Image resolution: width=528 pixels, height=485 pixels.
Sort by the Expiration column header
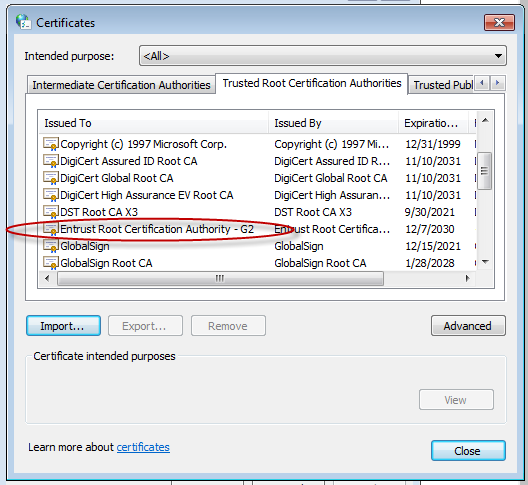[x=434, y=123]
